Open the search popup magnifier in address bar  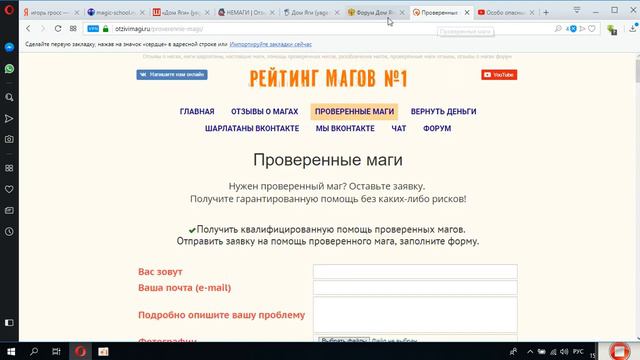pyautogui.click(x=558, y=29)
